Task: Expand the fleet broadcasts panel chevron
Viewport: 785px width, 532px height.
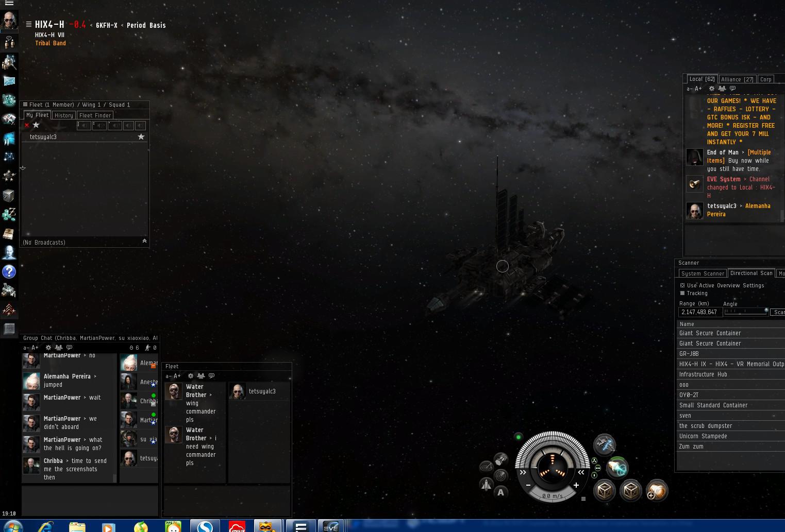Action: tap(144, 241)
